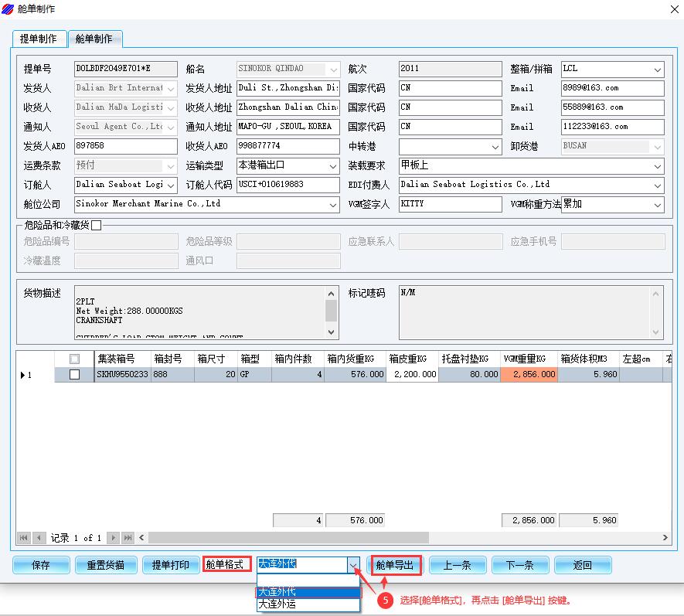Click right arrow of horizontal scrollbar
The height and width of the screenshot is (616, 684).
[x=666, y=538]
